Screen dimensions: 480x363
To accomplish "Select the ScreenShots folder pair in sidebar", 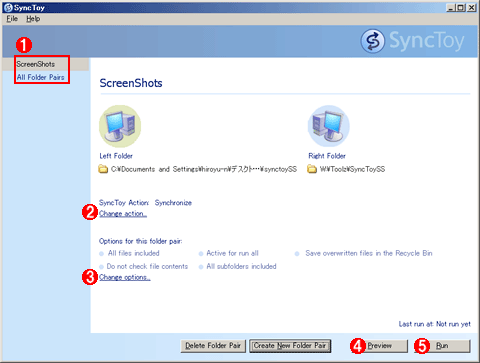I will [x=36, y=64].
